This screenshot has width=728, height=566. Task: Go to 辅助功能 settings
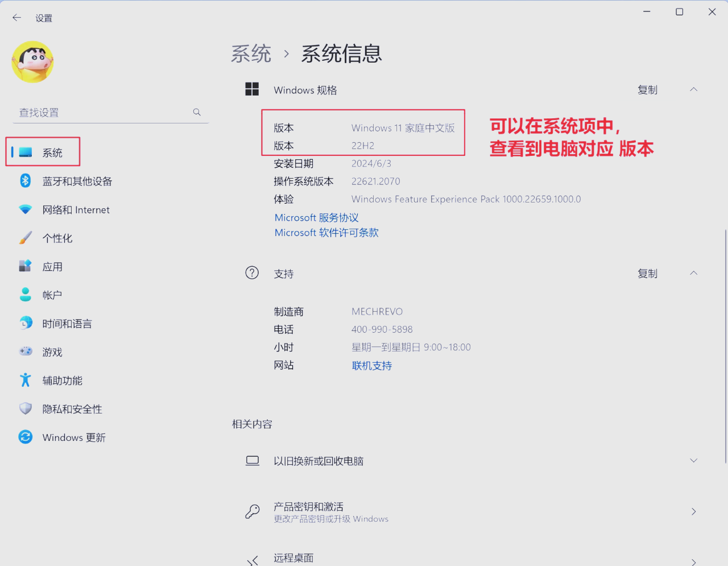pos(63,381)
